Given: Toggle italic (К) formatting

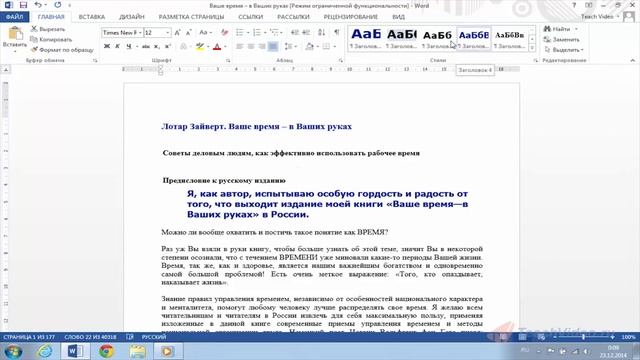Looking at the screenshot, I should pyautogui.click(x=118, y=47).
